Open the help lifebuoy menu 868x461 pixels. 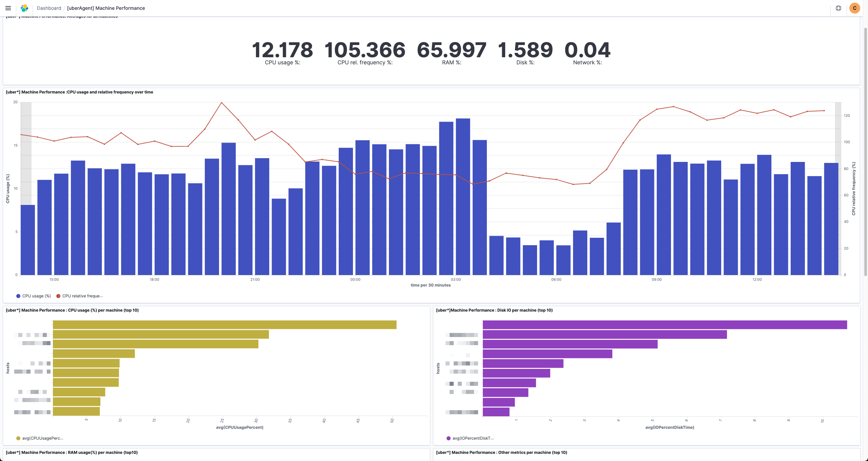tap(839, 8)
